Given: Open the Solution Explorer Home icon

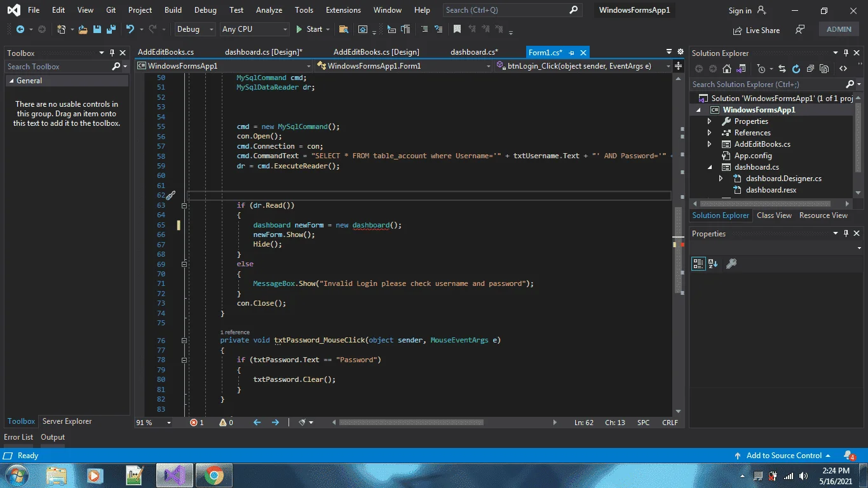Looking at the screenshot, I should (x=727, y=69).
